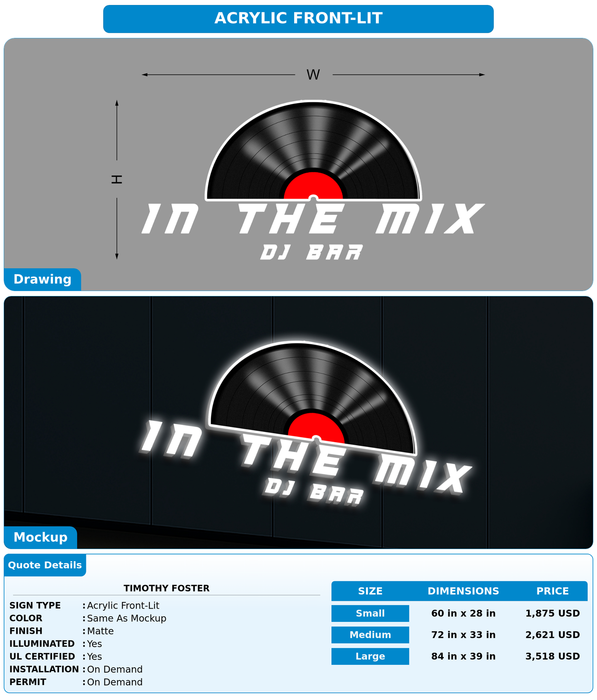
Task: Click the PRICE column header
Action: pyautogui.click(x=552, y=591)
